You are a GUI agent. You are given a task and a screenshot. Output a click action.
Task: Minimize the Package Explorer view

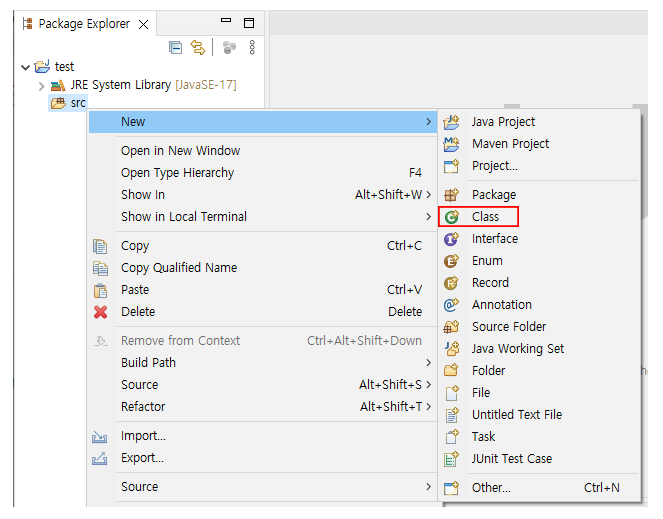(x=226, y=20)
